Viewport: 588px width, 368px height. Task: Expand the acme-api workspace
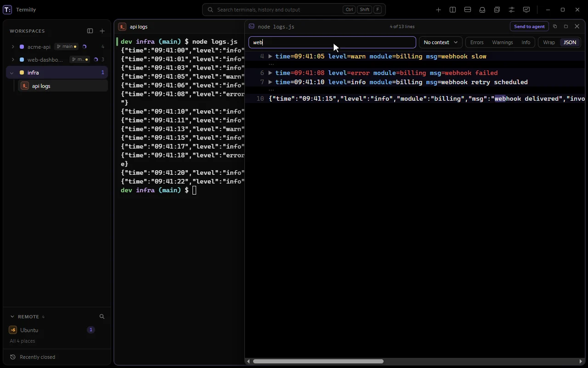pyautogui.click(x=12, y=47)
